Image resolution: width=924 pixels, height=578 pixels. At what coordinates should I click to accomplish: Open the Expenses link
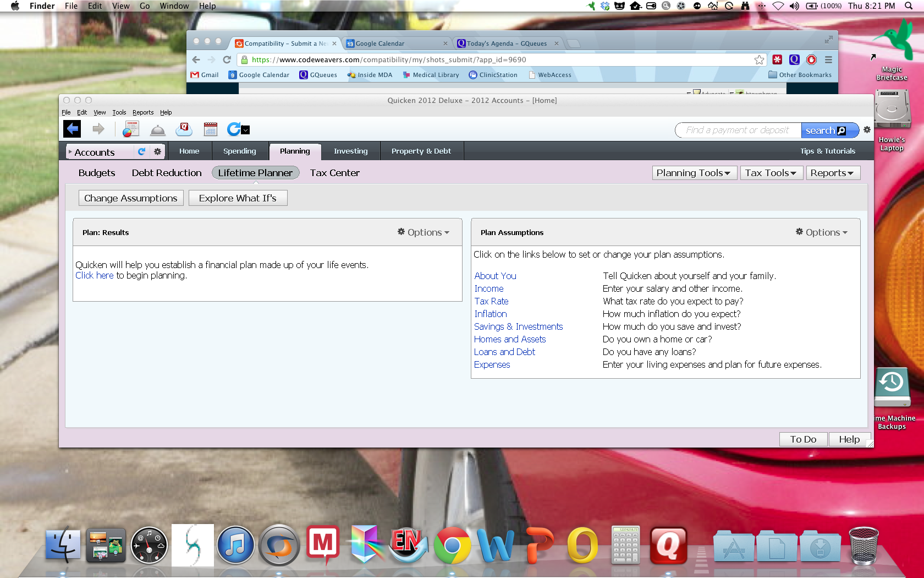492,364
